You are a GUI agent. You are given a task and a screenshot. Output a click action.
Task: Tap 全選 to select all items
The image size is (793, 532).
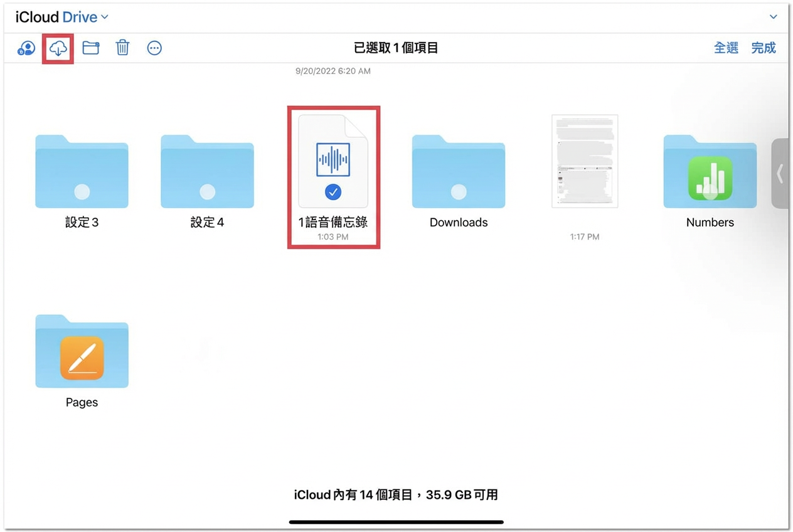726,48
